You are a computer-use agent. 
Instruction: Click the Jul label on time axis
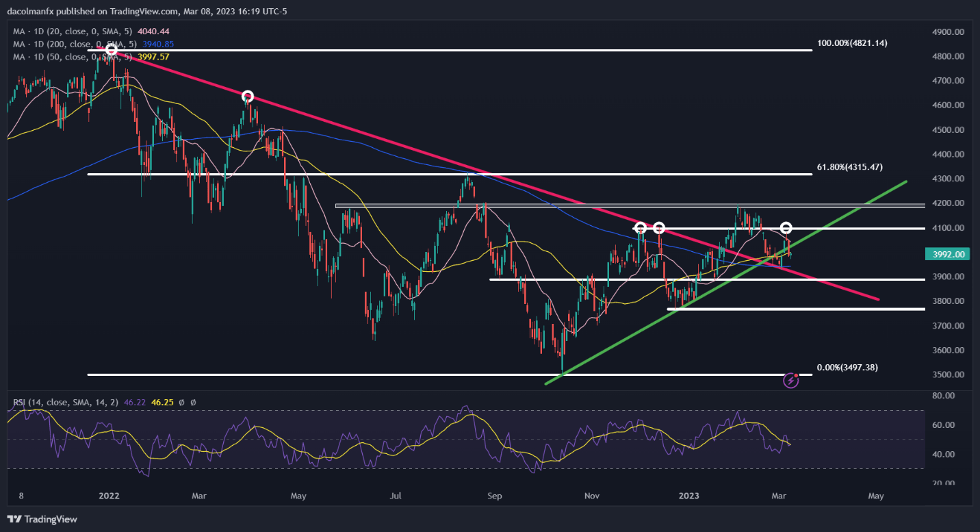(x=396, y=495)
